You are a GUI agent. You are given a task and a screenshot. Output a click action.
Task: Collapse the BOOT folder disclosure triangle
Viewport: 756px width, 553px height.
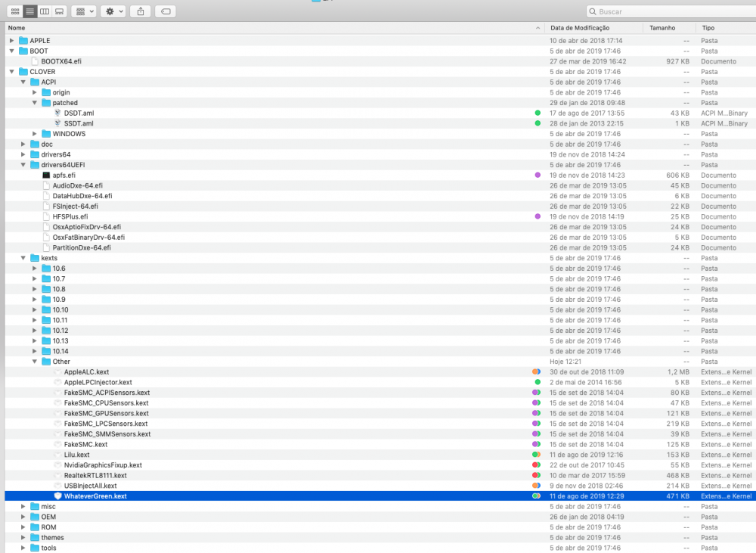(x=12, y=51)
